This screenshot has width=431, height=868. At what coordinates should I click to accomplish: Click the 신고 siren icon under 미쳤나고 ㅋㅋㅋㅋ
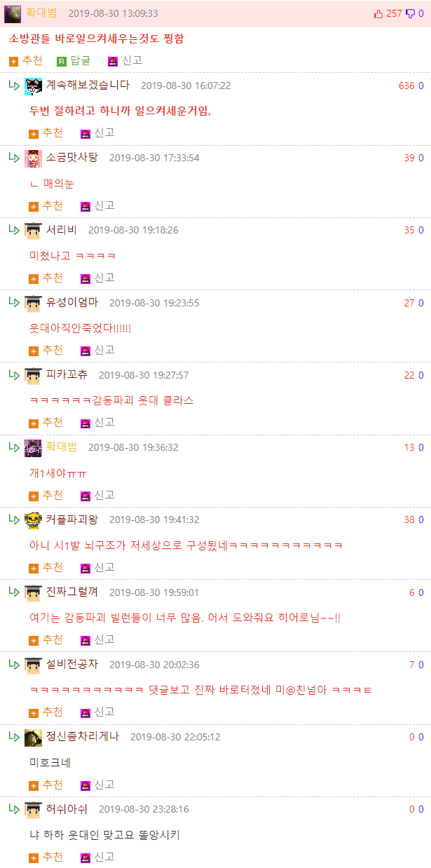(x=85, y=278)
